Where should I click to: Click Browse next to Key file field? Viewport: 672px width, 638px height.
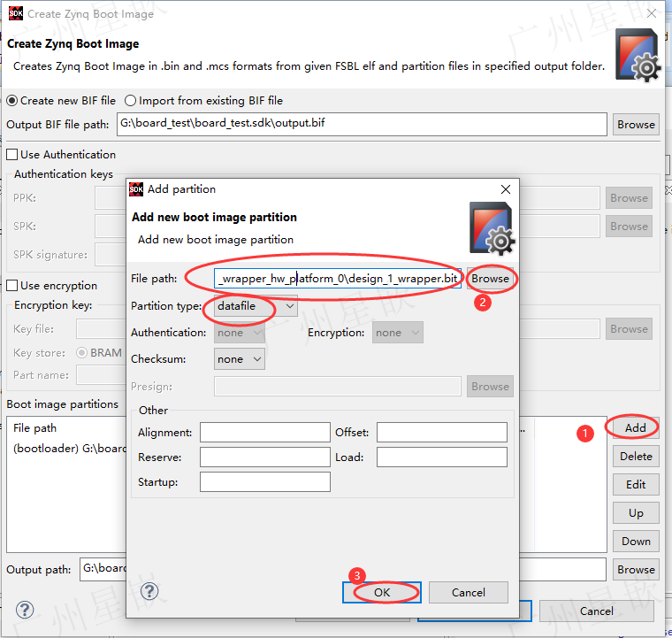coord(630,329)
